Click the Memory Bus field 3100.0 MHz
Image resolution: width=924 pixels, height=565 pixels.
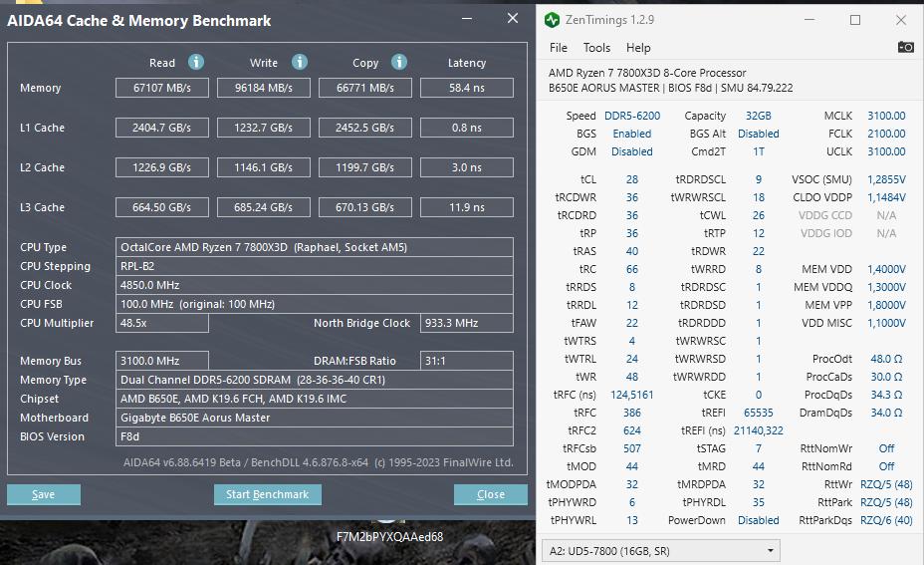(x=162, y=361)
